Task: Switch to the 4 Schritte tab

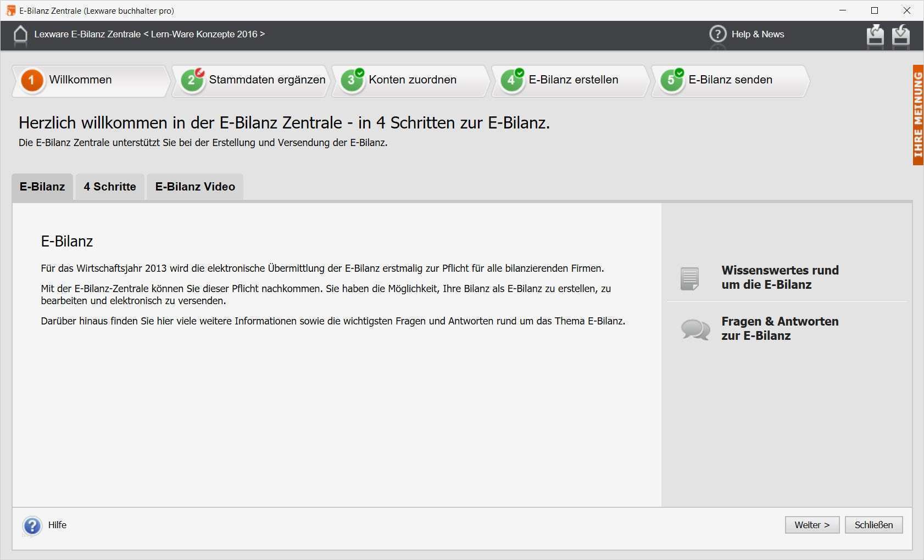Action: pyautogui.click(x=109, y=187)
